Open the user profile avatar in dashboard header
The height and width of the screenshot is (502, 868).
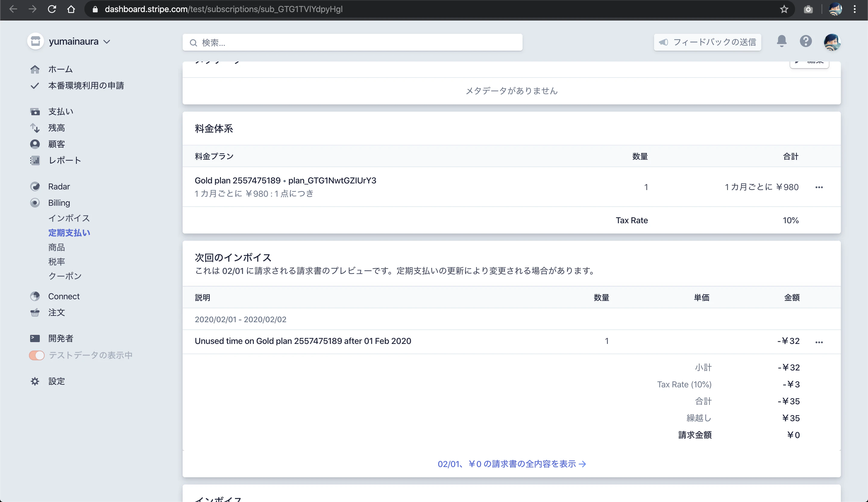point(832,42)
